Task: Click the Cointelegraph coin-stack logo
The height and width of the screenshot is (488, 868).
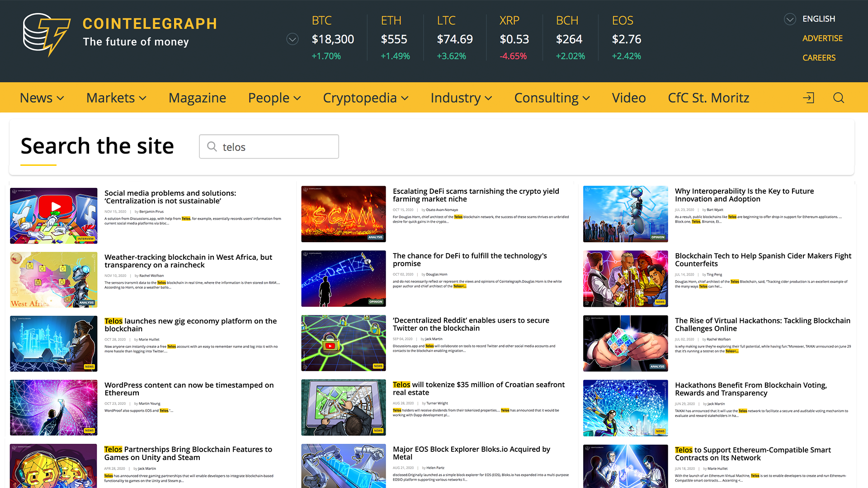Action: [x=47, y=34]
